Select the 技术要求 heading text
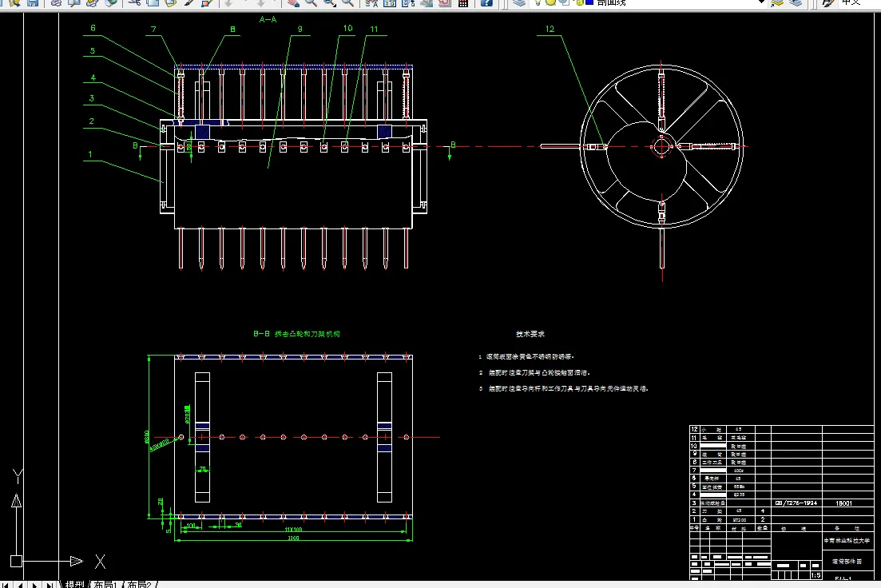 (x=530, y=334)
